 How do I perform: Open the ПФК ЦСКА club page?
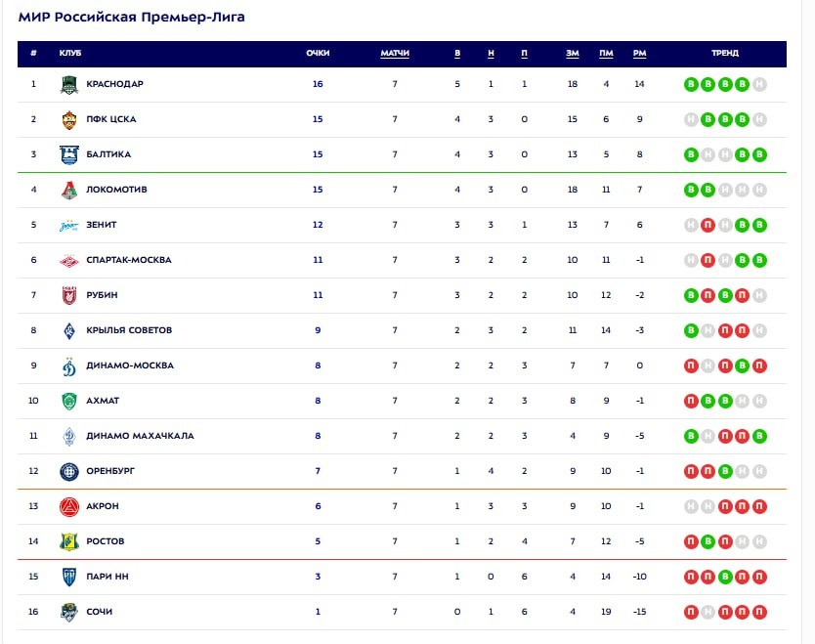111,119
